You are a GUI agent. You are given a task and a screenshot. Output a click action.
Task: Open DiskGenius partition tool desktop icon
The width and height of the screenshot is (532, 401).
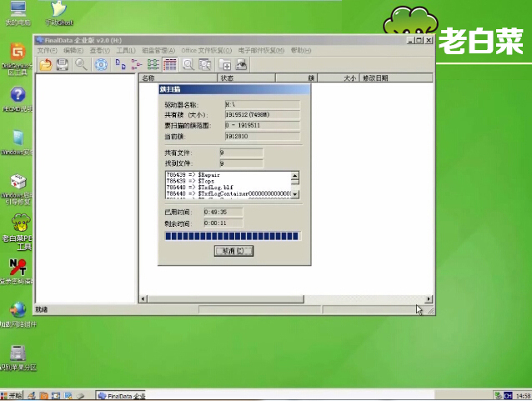[17, 59]
